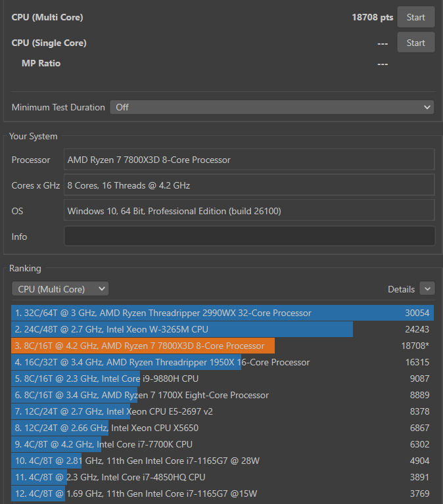Expand the ranking Details arrow

[427, 288]
